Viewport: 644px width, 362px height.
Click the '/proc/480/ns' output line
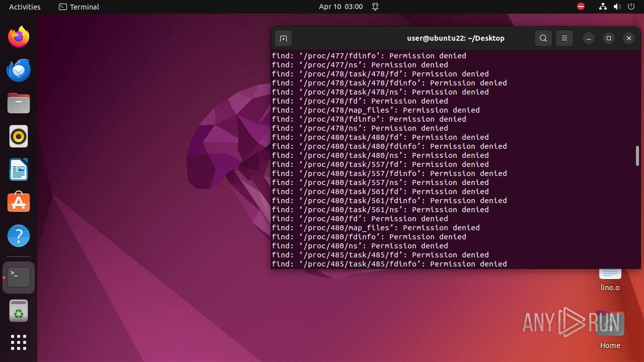pyautogui.click(x=360, y=246)
